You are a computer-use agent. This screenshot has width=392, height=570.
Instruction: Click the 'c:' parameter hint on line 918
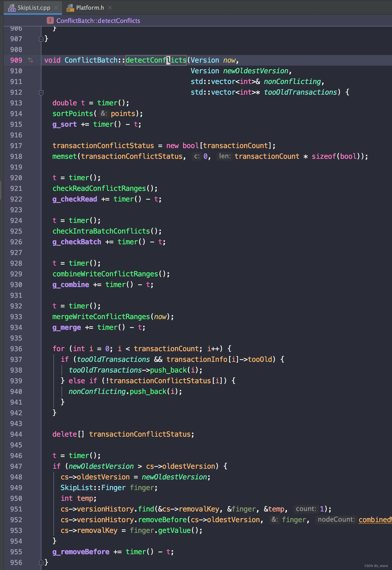click(x=197, y=156)
